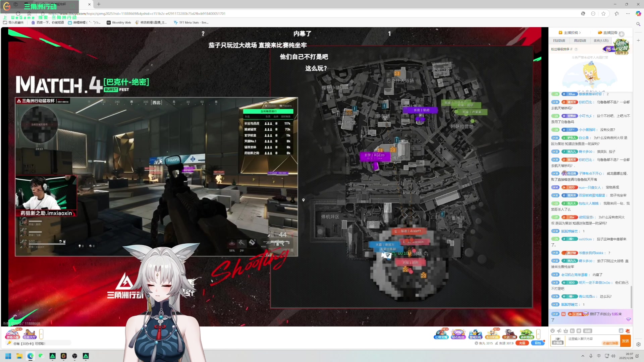
Task: Click the 梗 meme icon in chat toolbar
Action: point(579,331)
